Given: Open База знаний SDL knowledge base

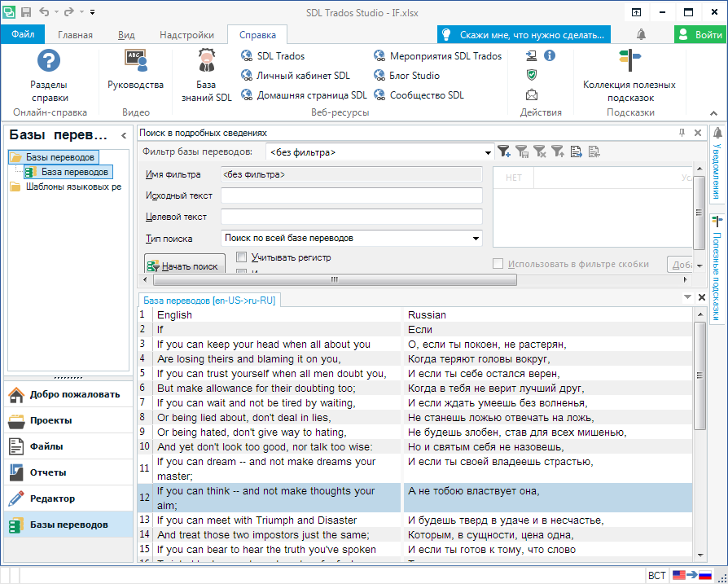Looking at the screenshot, I should tap(206, 75).
